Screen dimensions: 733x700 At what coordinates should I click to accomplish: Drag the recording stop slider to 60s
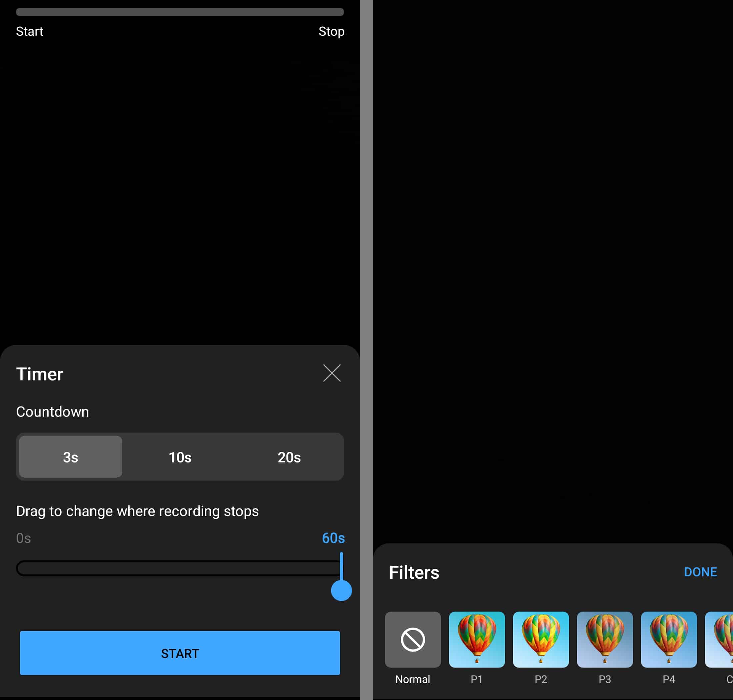tap(342, 590)
